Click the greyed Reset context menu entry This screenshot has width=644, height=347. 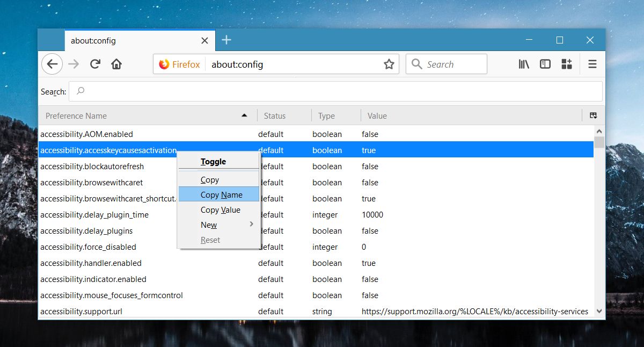219,240
